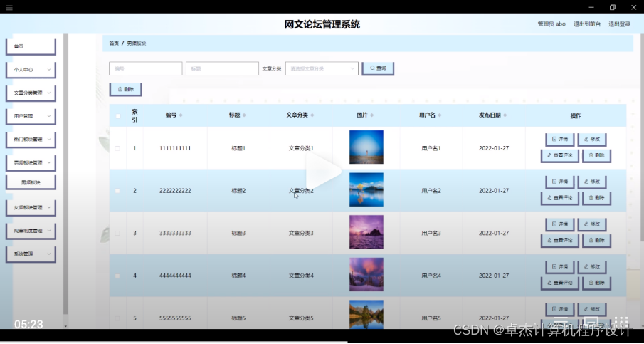Click the sort arrows beside 标题 header

tap(244, 115)
